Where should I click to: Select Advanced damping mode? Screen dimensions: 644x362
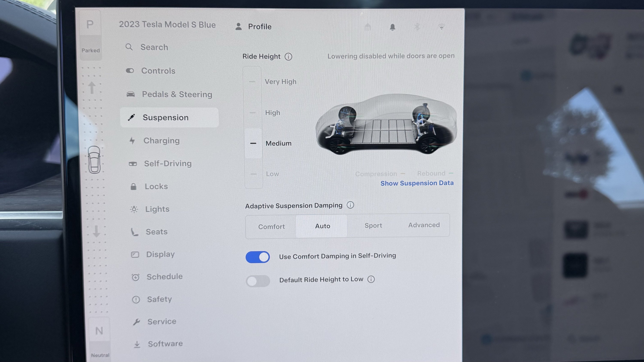pos(424,225)
